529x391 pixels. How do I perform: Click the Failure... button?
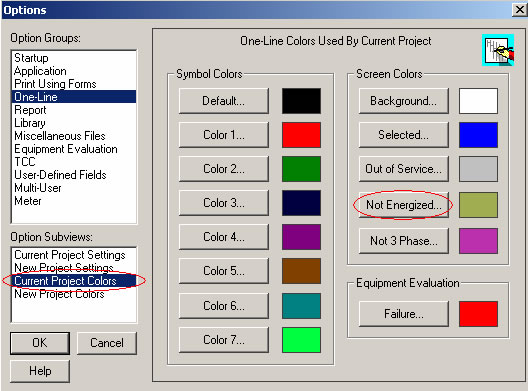coord(404,314)
